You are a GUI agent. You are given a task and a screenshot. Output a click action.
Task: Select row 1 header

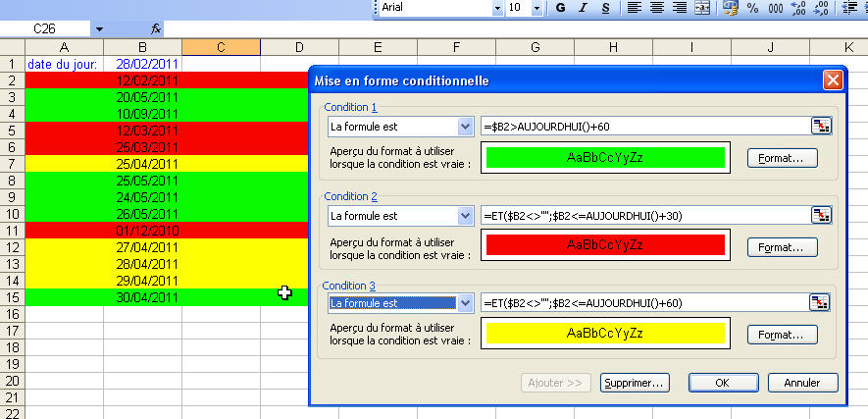[x=12, y=64]
